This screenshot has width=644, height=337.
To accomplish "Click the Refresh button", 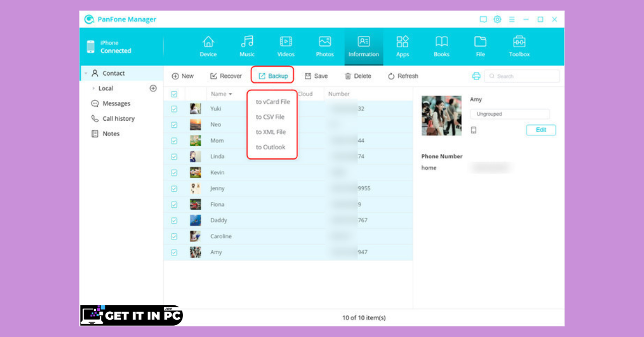I will 403,76.
